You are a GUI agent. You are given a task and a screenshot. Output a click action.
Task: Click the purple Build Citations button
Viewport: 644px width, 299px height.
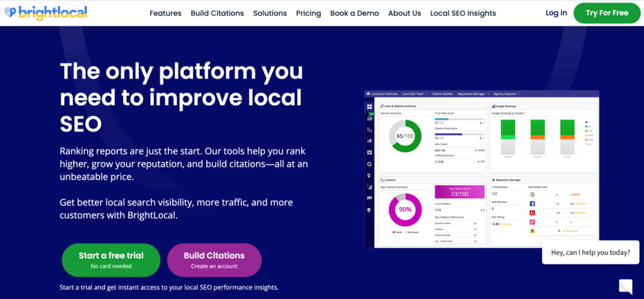click(x=214, y=261)
